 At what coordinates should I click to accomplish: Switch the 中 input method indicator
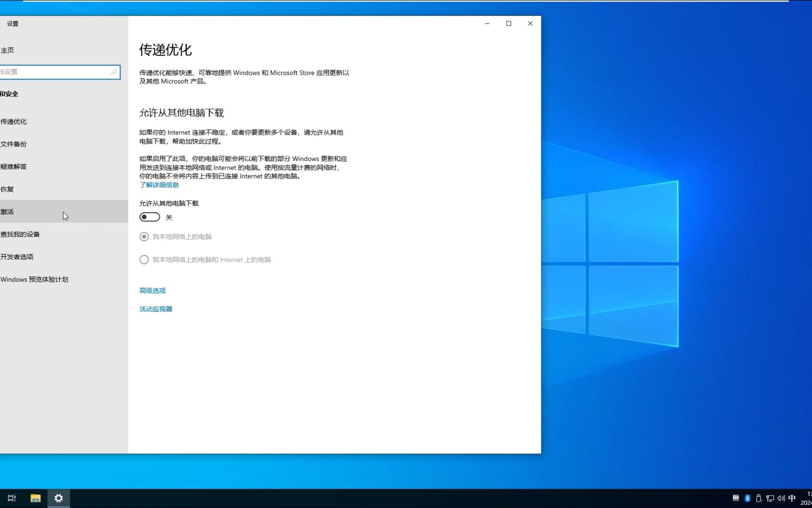pos(792,498)
